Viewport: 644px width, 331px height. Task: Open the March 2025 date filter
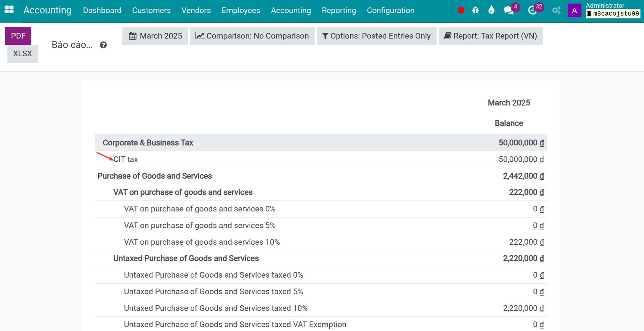[x=154, y=36]
